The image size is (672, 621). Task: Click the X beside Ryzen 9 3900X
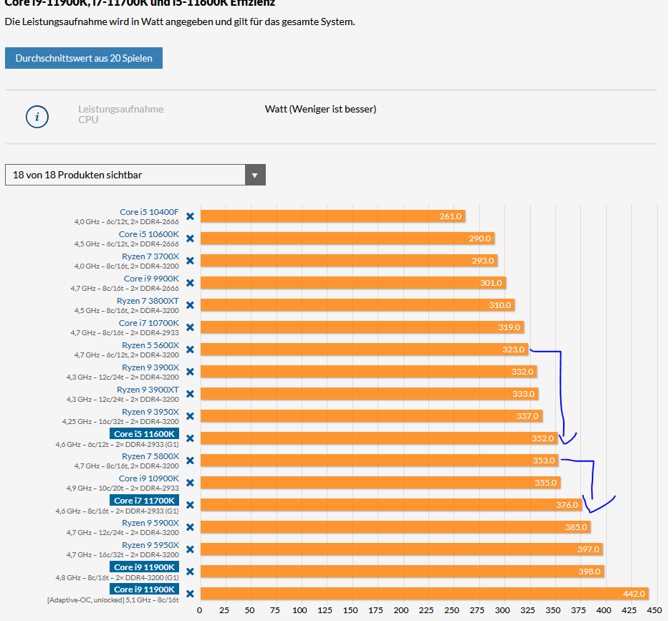[x=190, y=372]
